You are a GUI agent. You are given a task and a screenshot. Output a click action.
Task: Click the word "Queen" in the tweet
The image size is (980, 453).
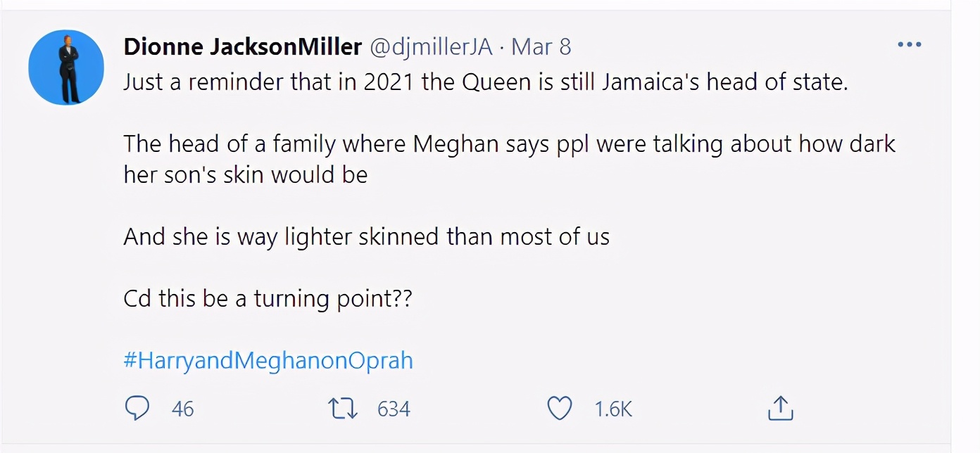[494, 82]
